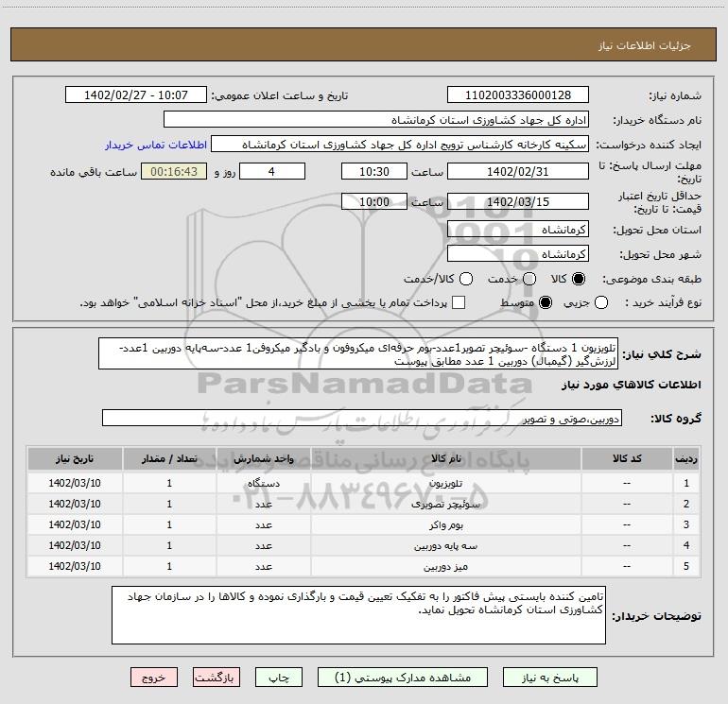The height and width of the screenshot is (704, 728).
Task: Click the deadline time field 10:30
Action: click(x=374, y=171)
